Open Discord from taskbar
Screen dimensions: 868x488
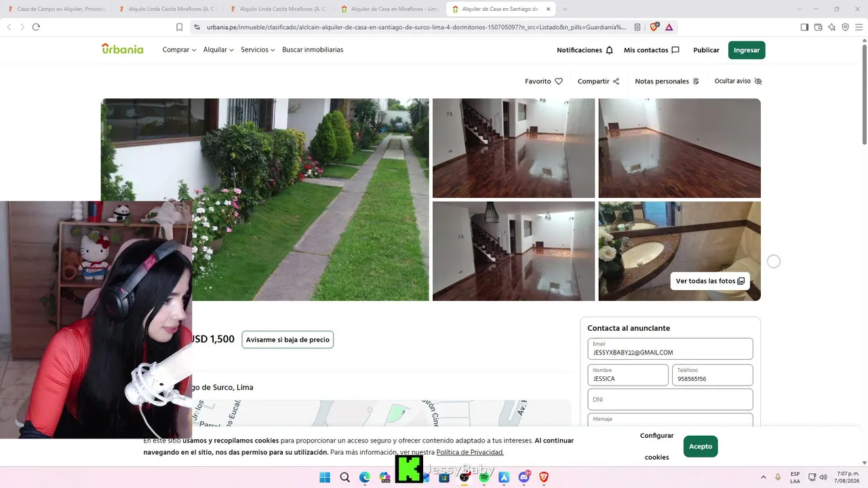coord(524,477)
